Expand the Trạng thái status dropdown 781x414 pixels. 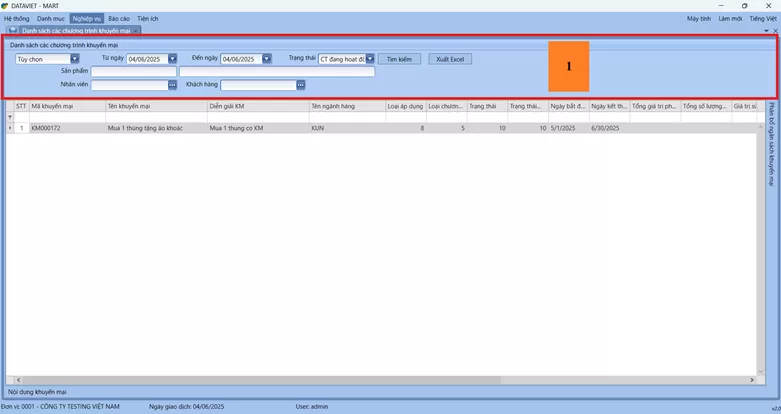click(370, 59)
